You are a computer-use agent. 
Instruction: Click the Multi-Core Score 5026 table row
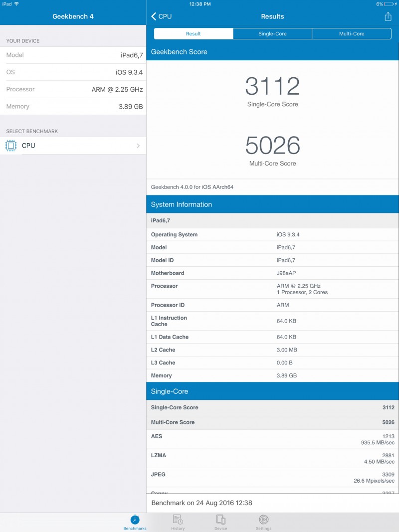click(272, 422)
